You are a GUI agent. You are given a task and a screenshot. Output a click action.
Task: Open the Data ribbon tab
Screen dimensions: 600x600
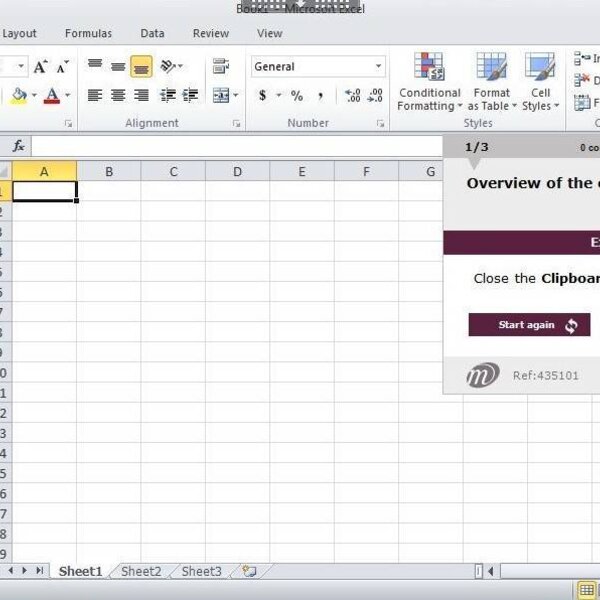(x=152, y=33)
